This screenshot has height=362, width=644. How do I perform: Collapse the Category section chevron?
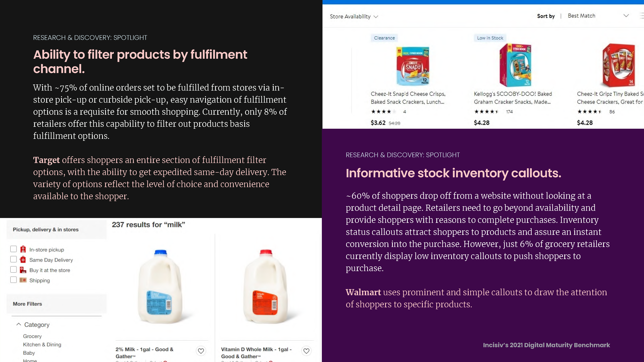coord(19,324)
